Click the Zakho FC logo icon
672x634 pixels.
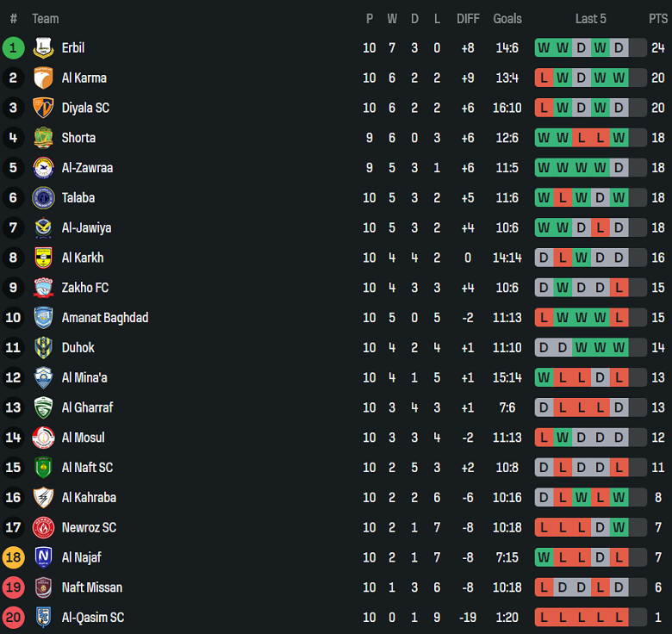pyautogui.click(x=43, y=288)
